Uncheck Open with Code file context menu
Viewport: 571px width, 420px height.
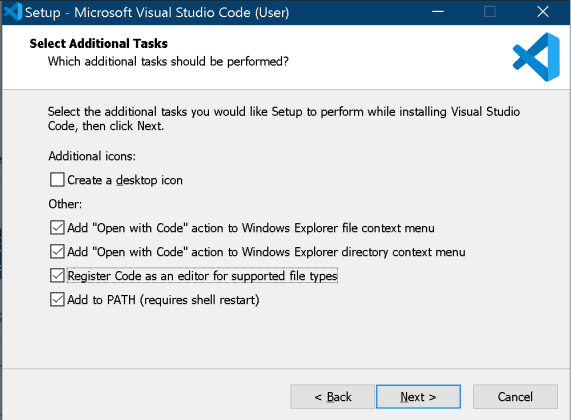coord(57,228)
